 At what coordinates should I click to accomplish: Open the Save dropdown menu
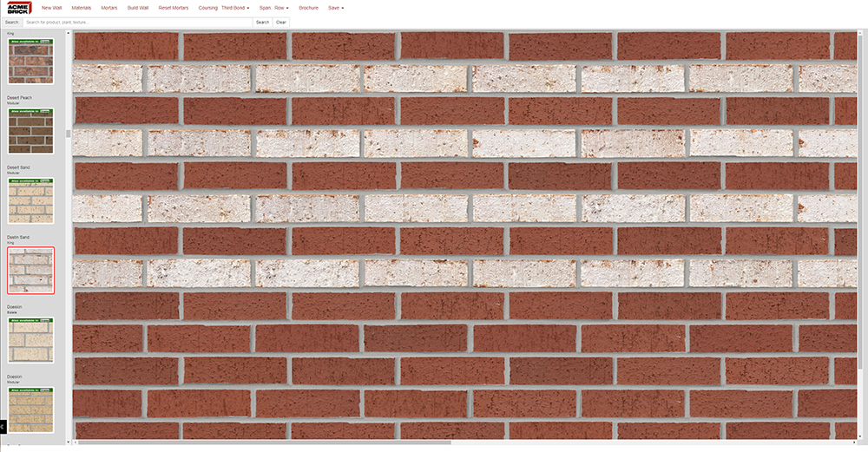click(335, 7)
